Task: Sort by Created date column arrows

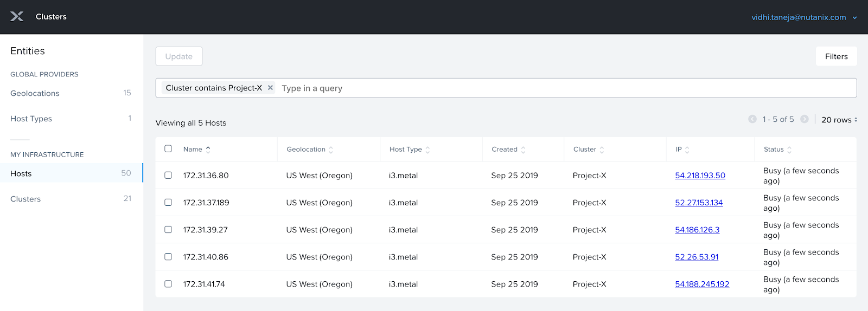Action: pos(523,150)
